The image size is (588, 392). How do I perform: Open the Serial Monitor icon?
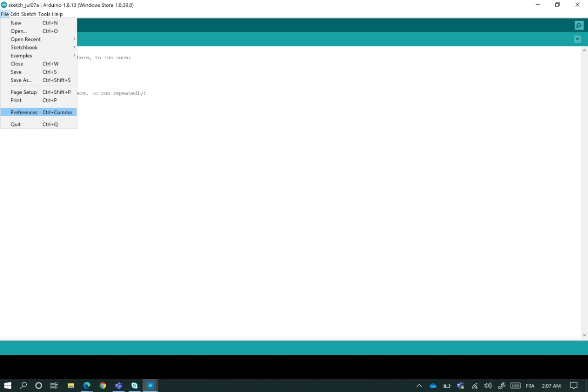point(579,25)
